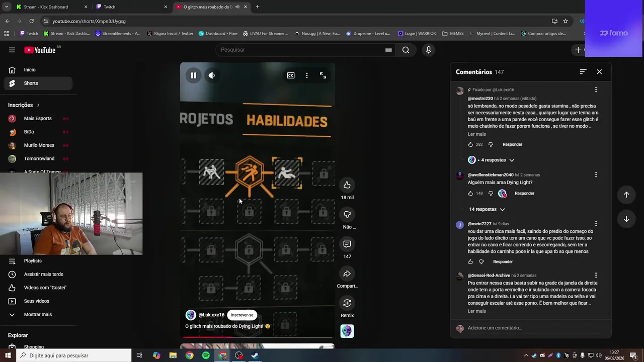644x362 pixels.
Task: Click the Adicione um comentário field
Action: 533,328
